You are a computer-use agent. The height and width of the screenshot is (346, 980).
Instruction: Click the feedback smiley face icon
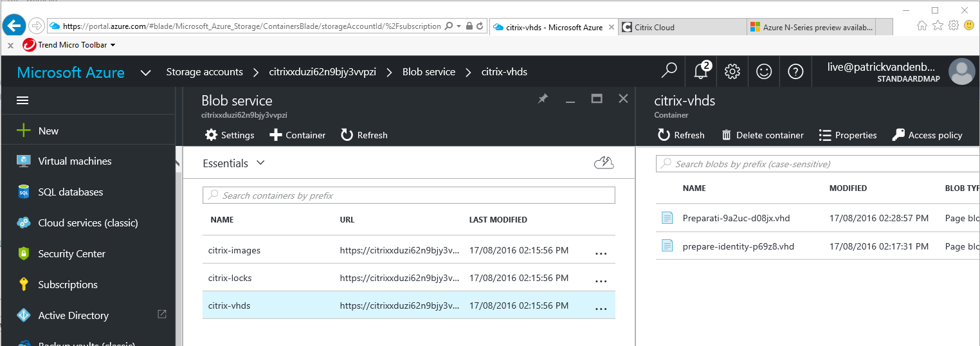pyautogui.click(x=763, y=71)
